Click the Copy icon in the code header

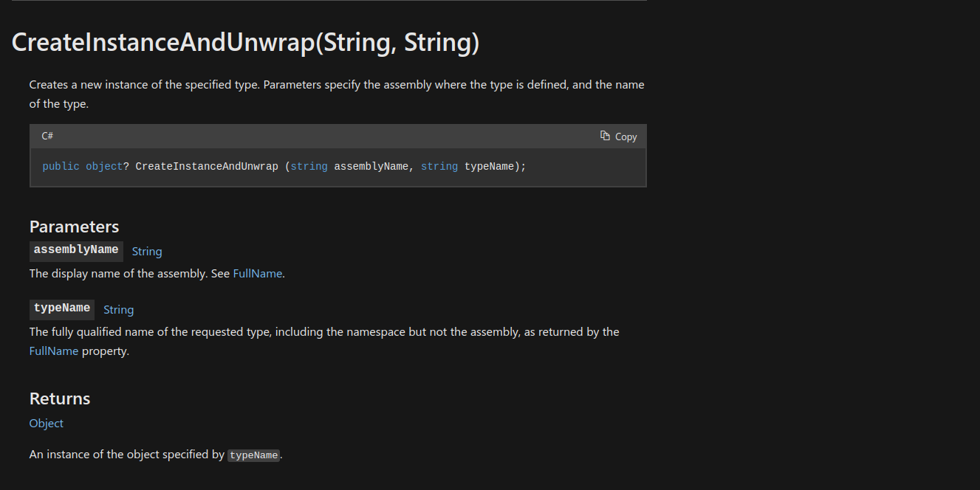coord(606,136)
